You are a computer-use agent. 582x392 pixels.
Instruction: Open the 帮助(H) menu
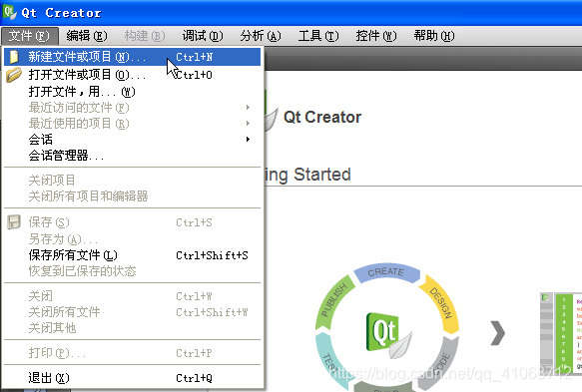click(434, 36)
